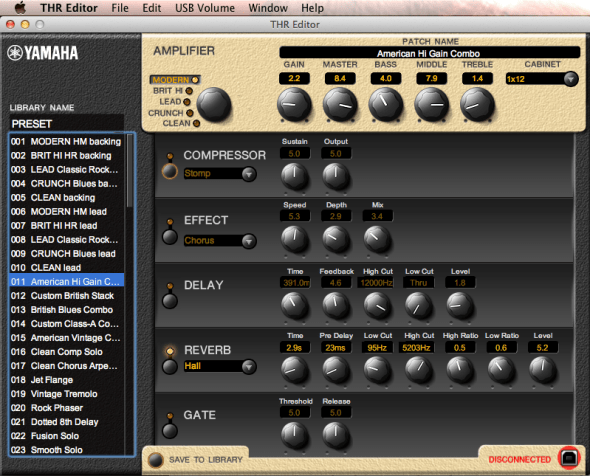This screenshot has height=476, width=590.
Task: Click the preset list scrollbar
Action: pyautogui.click(x=129, y=171)
